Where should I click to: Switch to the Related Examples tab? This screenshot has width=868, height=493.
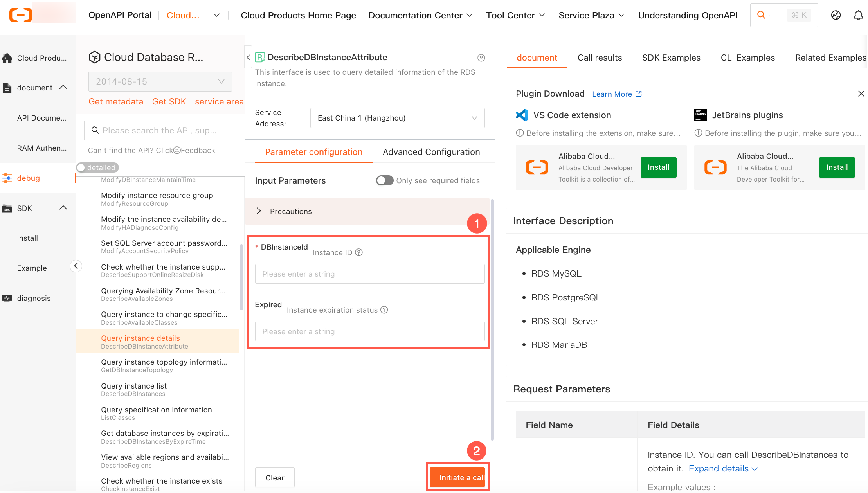pyautogui.click(x=830, y=58)
